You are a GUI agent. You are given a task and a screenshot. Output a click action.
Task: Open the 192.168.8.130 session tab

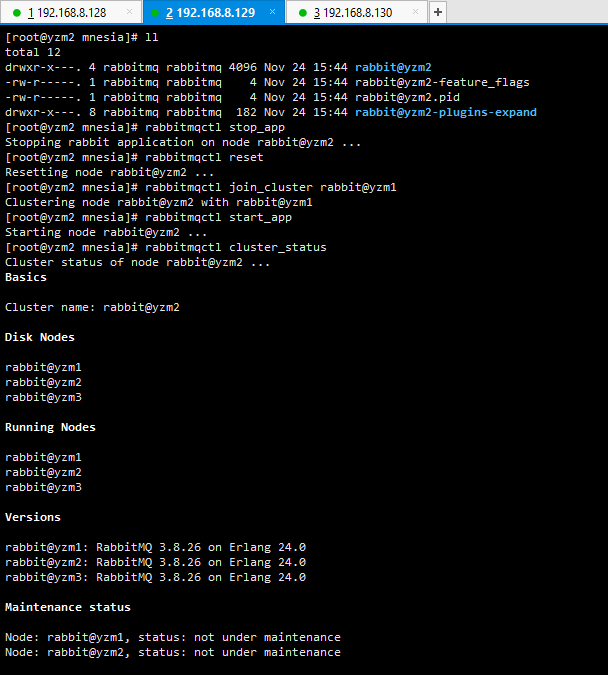point(357,12)
